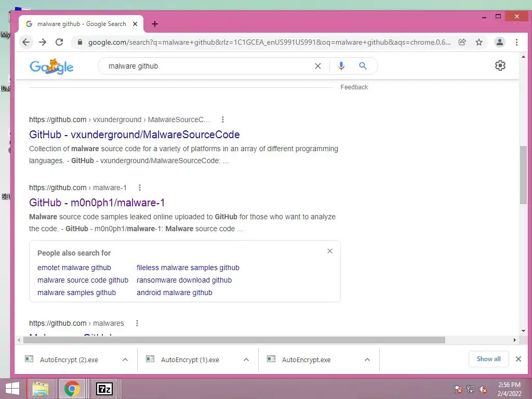This screenshot has width=532, height=399.
Task: Send Feedback on the search results
Action: (x=354, y=87)
